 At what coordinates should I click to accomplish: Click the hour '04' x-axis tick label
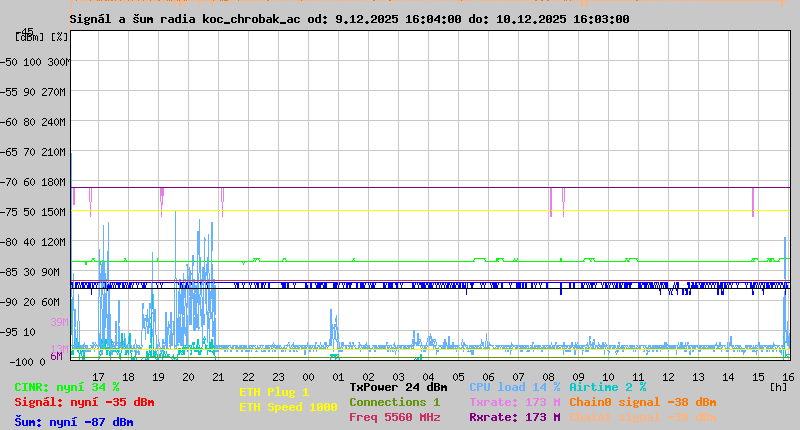pos(428,377)
